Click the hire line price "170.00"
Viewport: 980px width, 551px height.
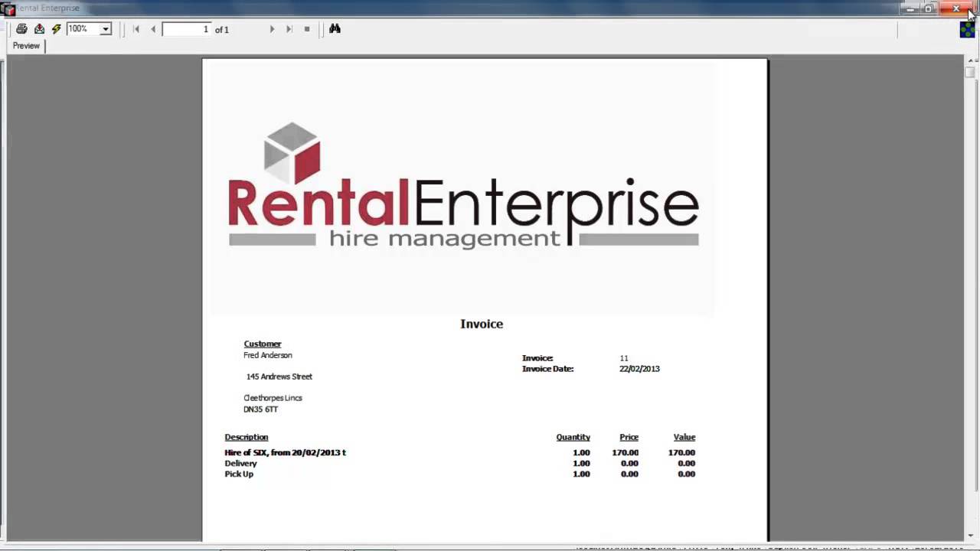pyautogui.click(x=626, y=453)
